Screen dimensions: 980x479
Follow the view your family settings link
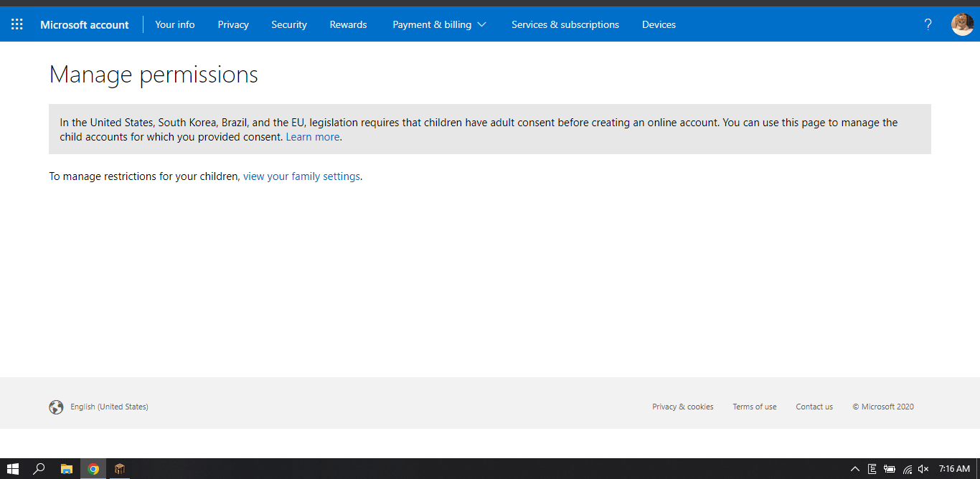point(301,176)
